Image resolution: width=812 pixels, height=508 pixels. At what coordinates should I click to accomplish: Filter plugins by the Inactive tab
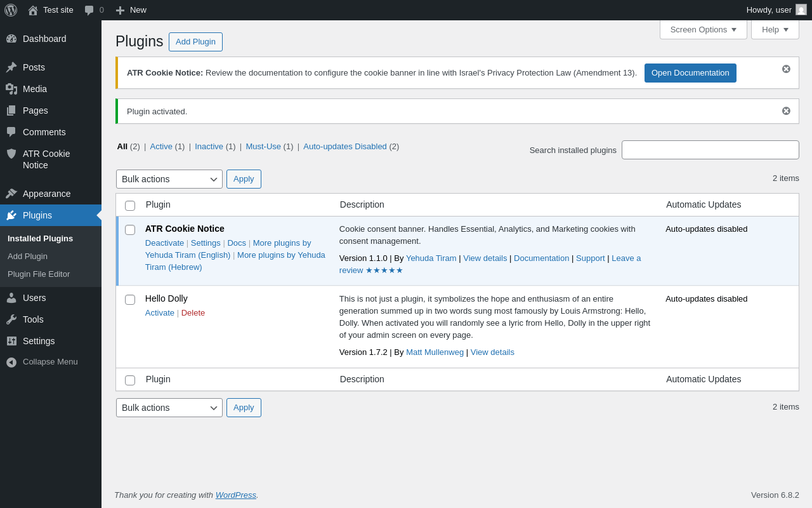click(209, 146)
